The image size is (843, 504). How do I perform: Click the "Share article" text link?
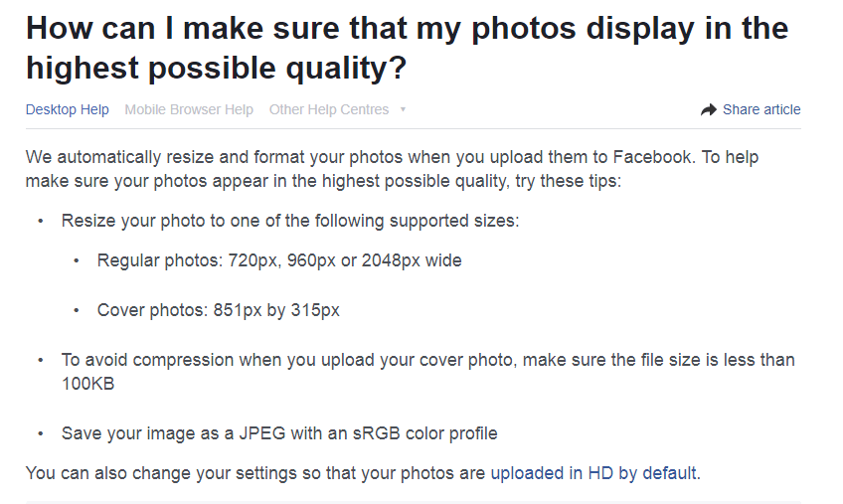coord(761,110)
